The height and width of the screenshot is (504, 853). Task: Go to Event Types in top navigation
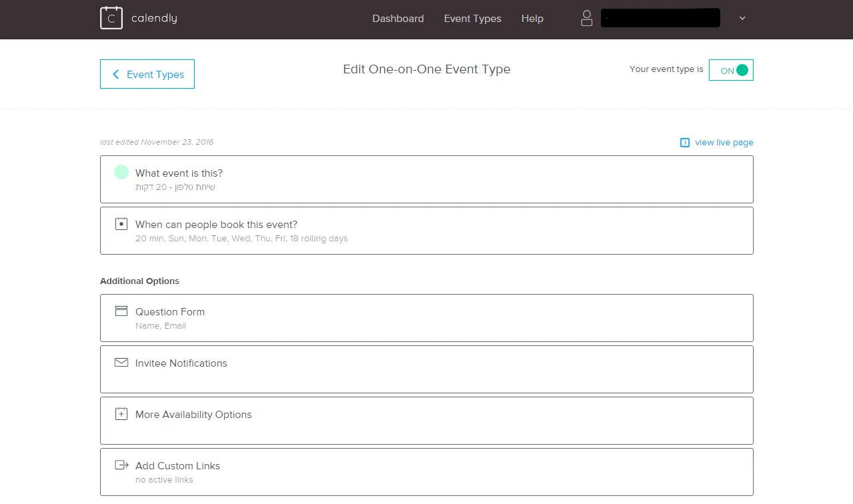(x=472, y=19)
